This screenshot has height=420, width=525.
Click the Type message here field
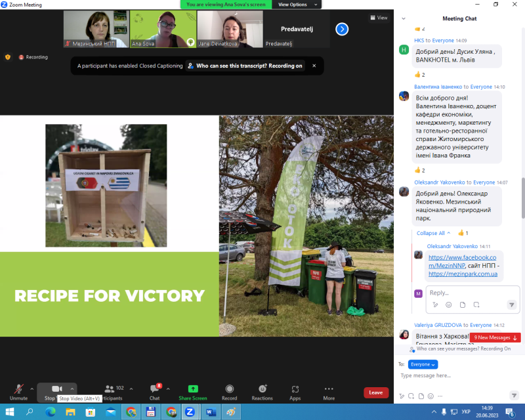point(453,375)
